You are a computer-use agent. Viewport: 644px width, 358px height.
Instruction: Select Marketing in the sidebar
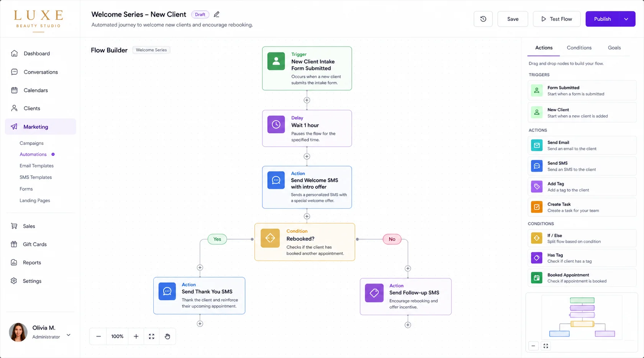pos(40,127)
